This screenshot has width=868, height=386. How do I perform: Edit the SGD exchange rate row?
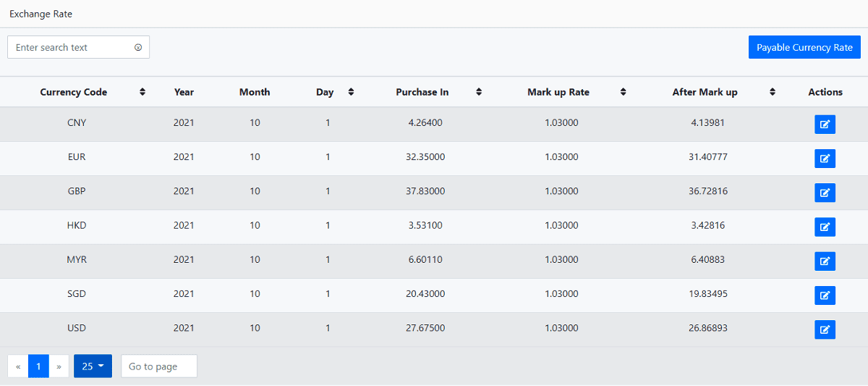tap(825, 295)
